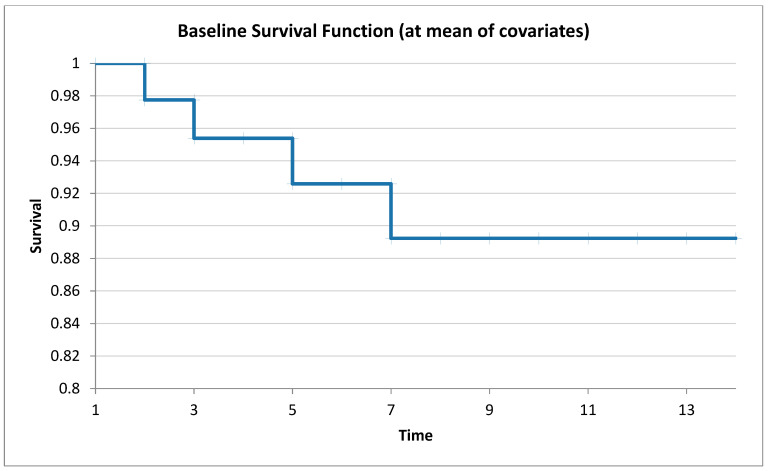This screenshot has height=471, width=769.
Task: Click the 0.98 label on the Survival axis
Action: tap(66, 96)
